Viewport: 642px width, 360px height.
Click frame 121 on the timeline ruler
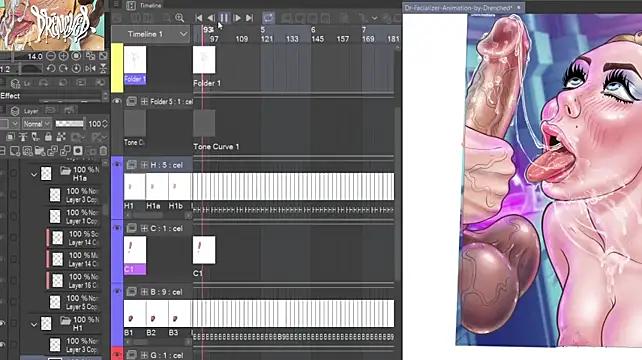point(267,39)
